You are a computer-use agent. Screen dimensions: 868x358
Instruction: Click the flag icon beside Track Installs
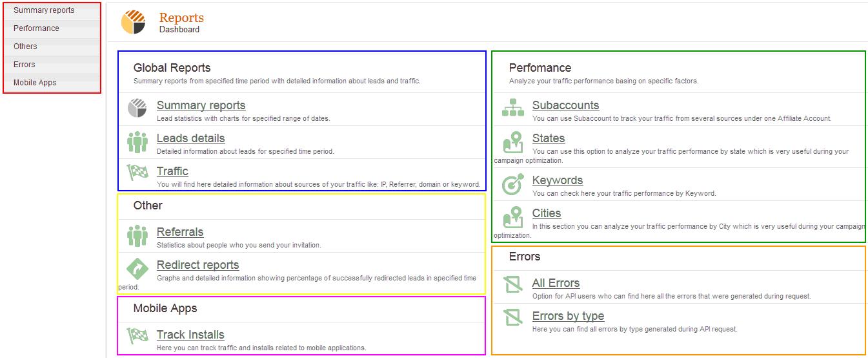[x=137, y=337]
